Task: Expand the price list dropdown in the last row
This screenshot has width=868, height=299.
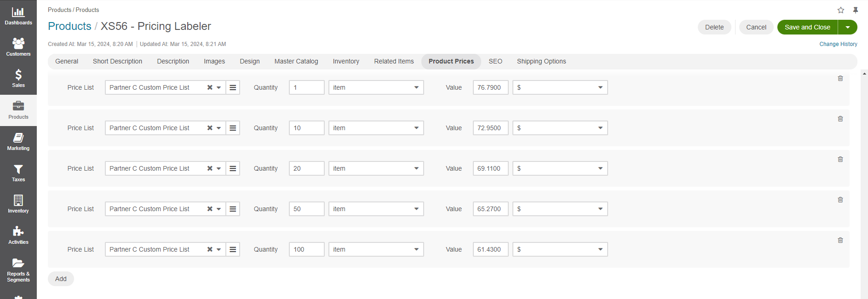Action: pos(219,249)
